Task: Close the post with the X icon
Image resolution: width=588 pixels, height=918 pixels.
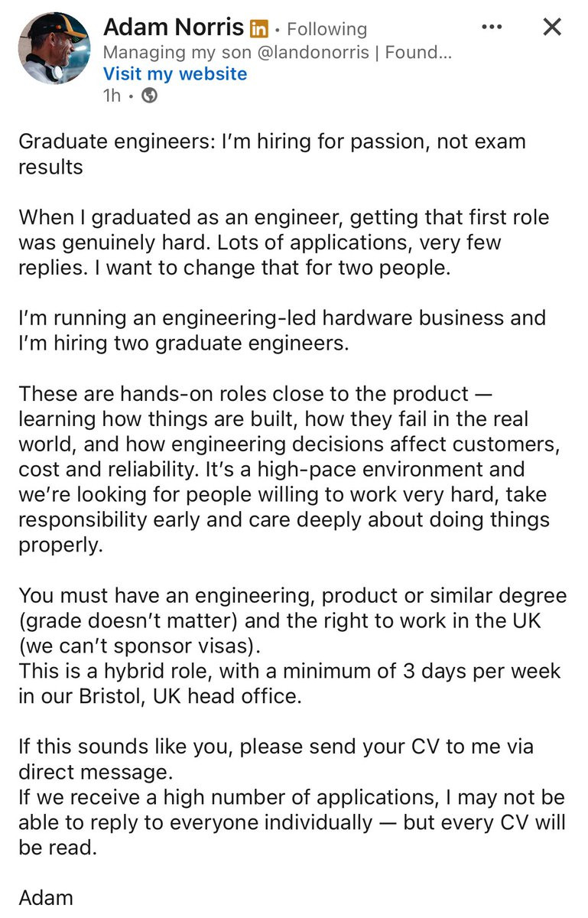Action: (x=551, y=28)
